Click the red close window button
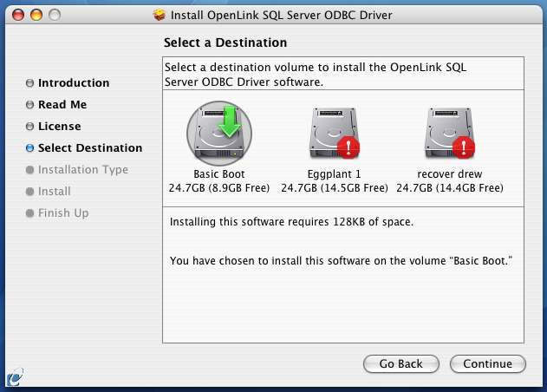The image size is (547, 392). click(18, 15)
